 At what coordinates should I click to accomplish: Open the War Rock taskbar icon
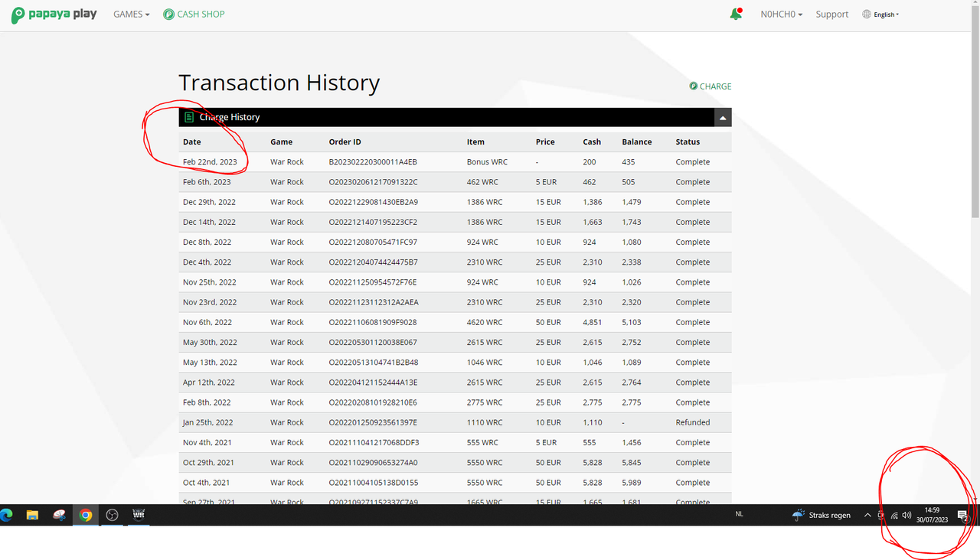[139, 515]
